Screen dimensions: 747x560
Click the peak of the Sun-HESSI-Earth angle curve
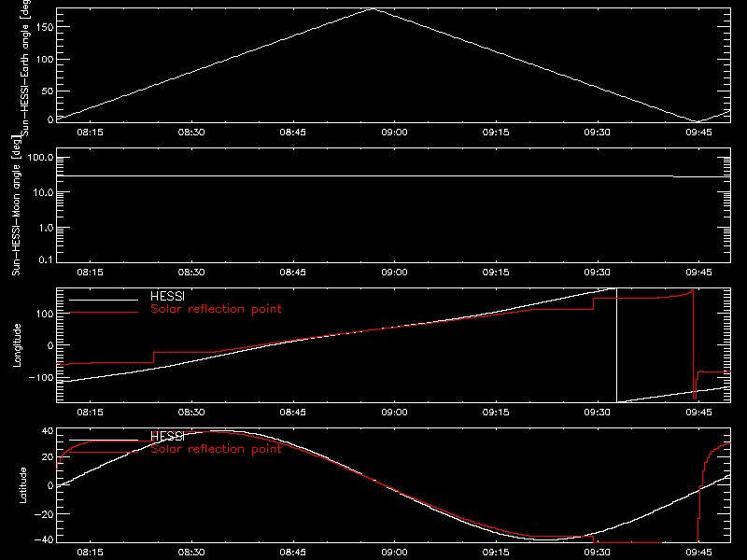coord(373,8)
